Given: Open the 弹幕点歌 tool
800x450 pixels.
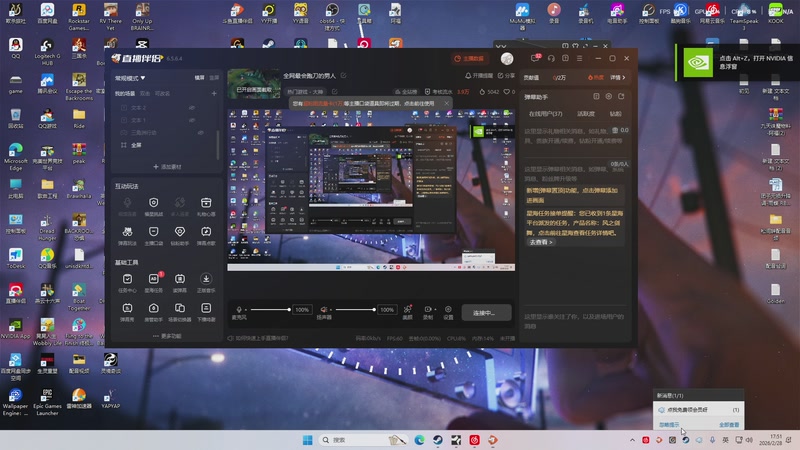Looking at the screenshot, I should coord(206,236).
